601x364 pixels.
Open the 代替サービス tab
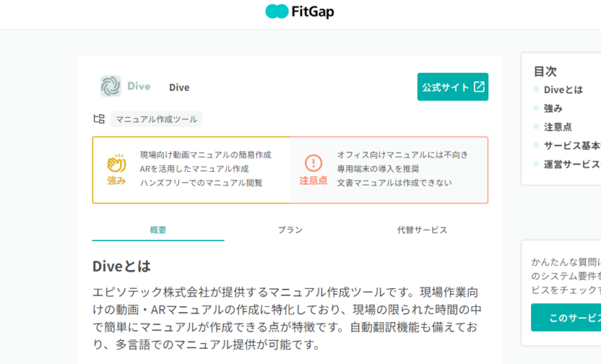coord(422,230)
